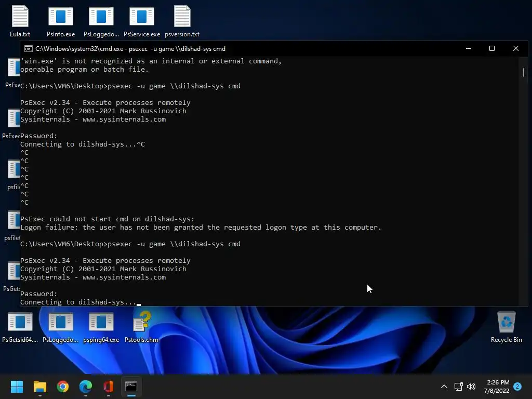
Task: Minimize the Command Prompt window
Action: click(469, 48)
